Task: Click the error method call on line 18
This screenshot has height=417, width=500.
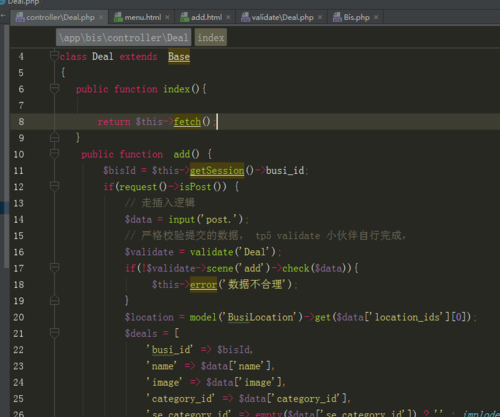Action: click(203, 285)
